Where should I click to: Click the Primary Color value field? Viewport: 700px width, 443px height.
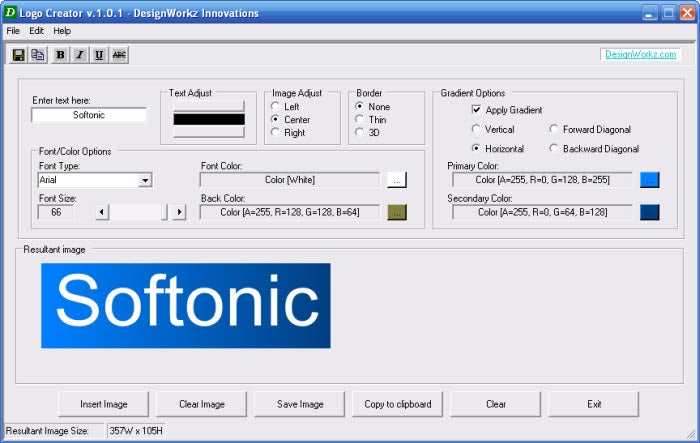(542, 180)
